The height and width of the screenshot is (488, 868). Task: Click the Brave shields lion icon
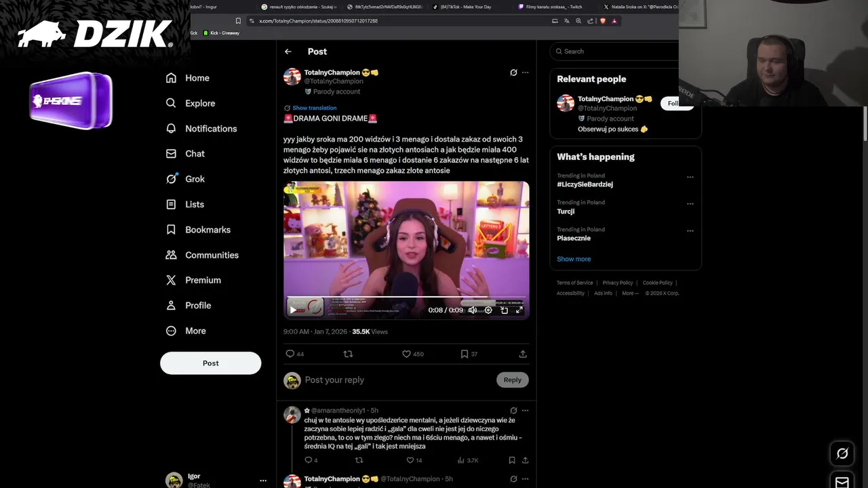coord(602,21)
